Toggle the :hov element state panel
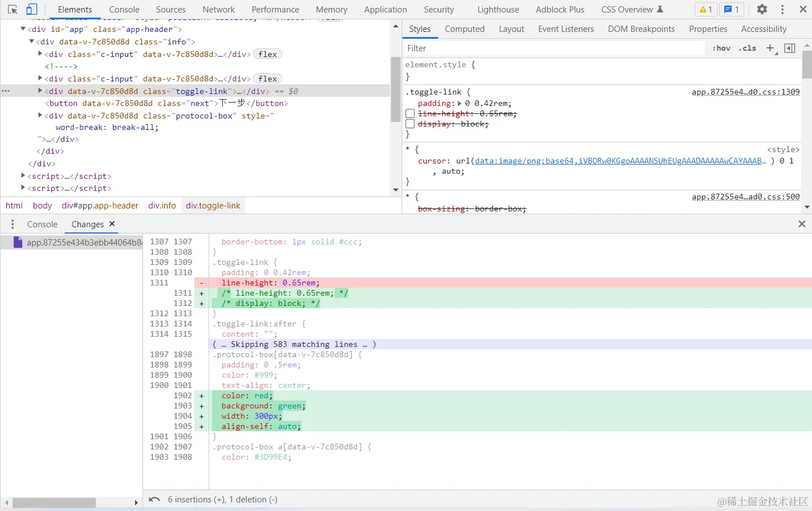The height and width of the screenshot is (511, 812). coord(721,48)
